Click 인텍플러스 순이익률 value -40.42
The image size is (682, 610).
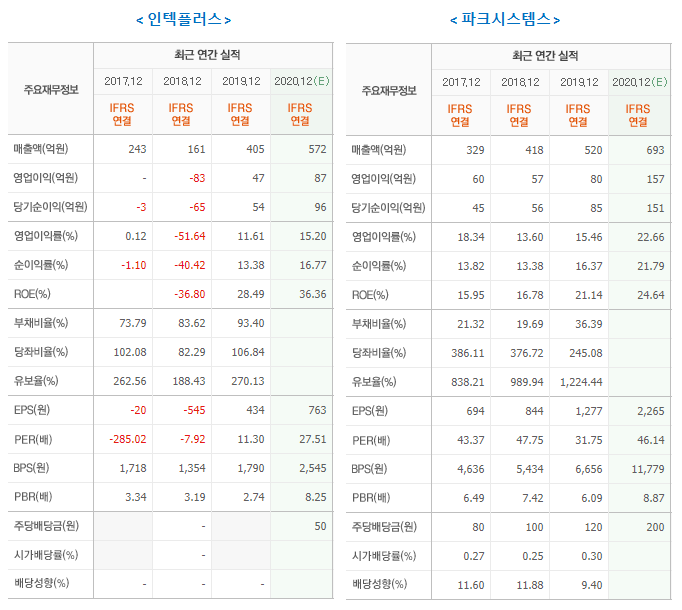pyautogui.click(x=190, y=265)
